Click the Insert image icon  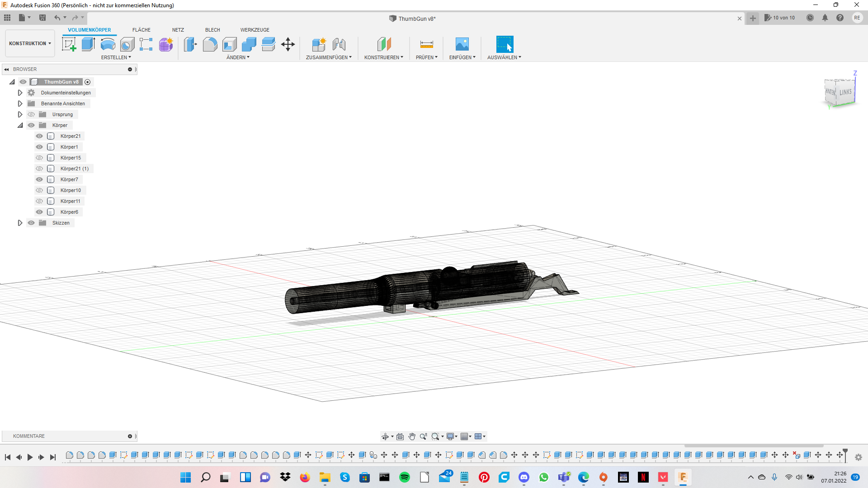pos(462,44)
